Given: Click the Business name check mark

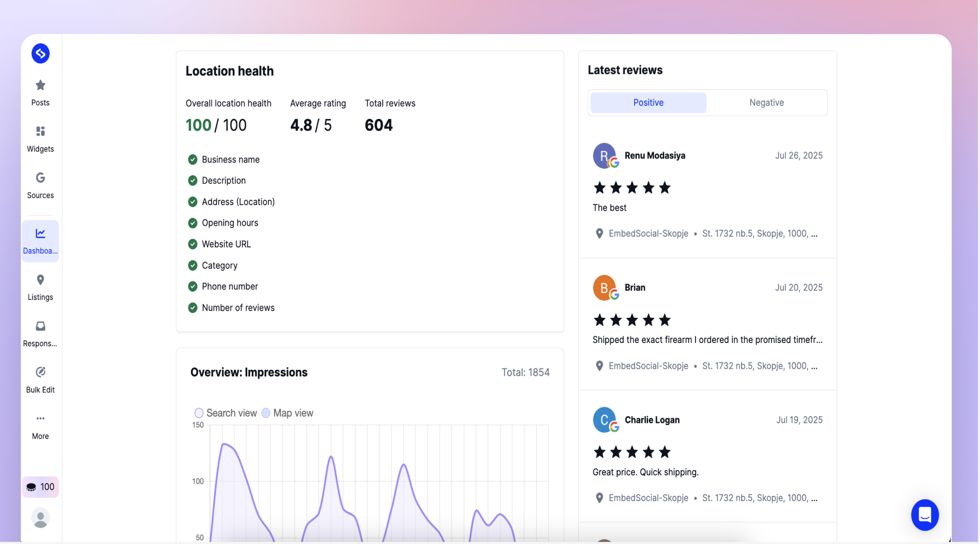Looking at the screenshot, I should coord(193,160).
